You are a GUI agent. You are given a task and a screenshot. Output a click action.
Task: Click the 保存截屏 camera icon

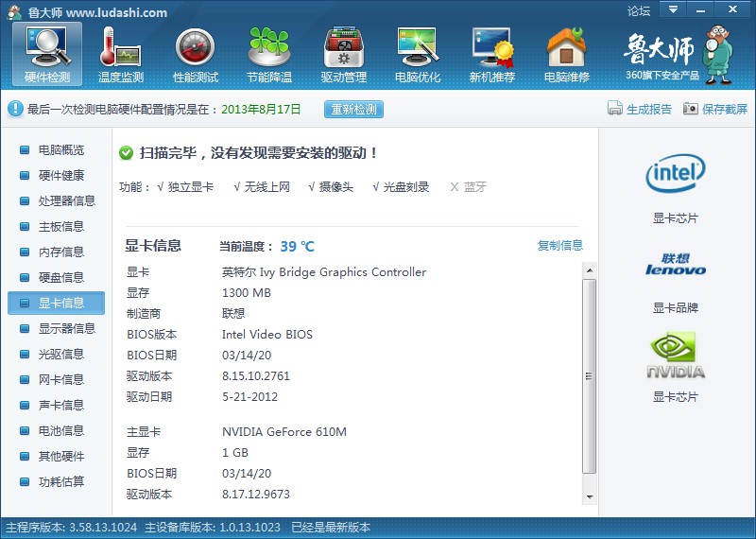pos(691,109)
